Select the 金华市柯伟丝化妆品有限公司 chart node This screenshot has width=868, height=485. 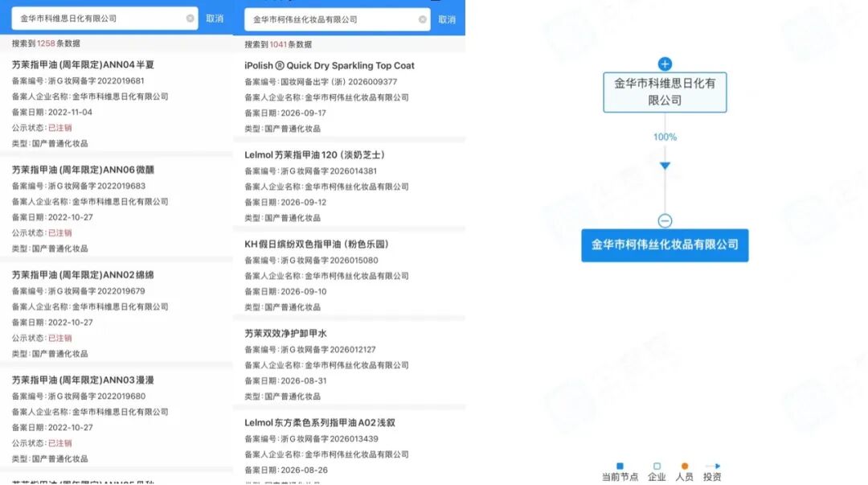click(665, 245)
